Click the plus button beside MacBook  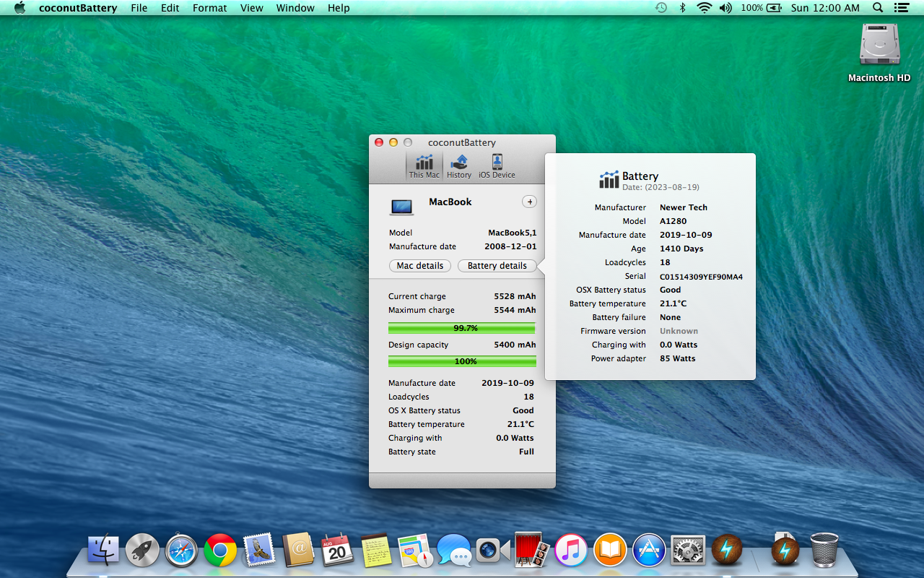(530, 202)
